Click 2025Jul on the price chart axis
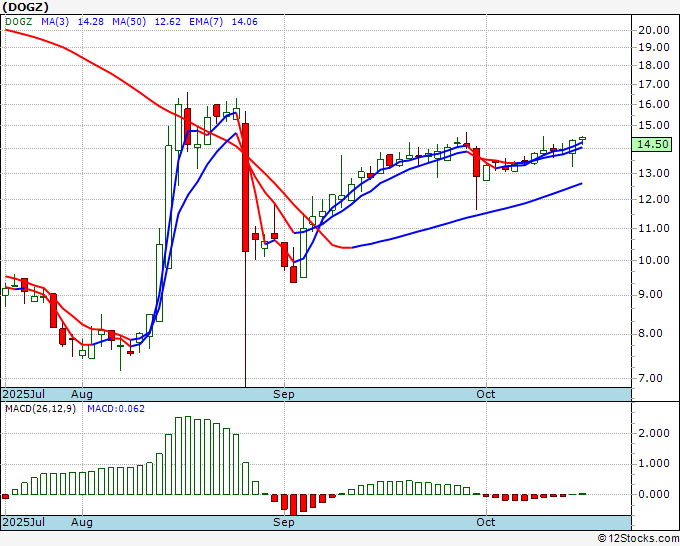This screenshot has width=680, height=546. (x=23, y=394)
